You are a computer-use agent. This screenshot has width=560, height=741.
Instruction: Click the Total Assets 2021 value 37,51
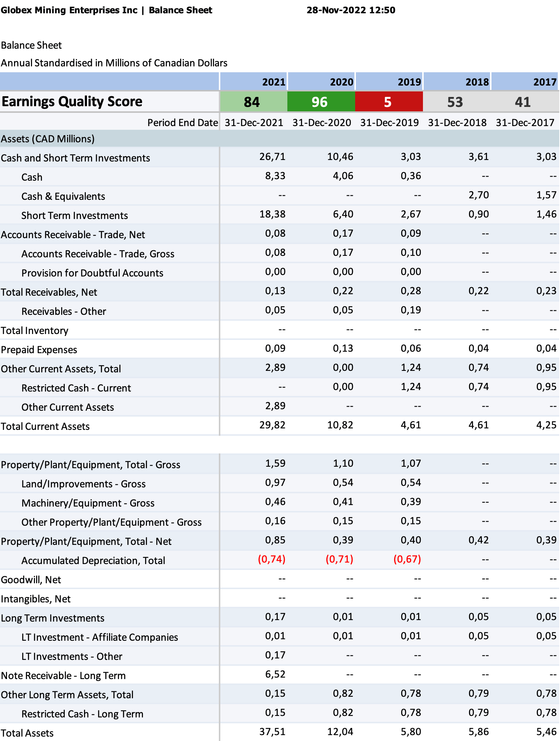coord(272,732)
